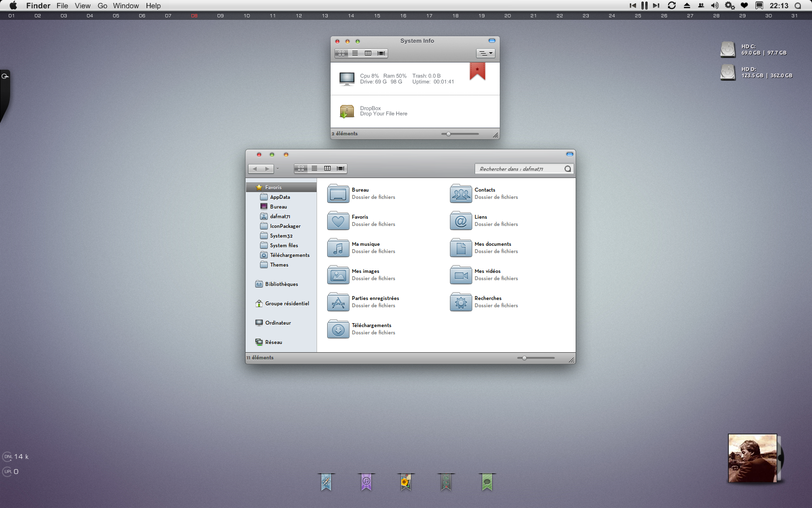
Task: Open the Téléchargements folder icon in main pane
Action: pos(338,329)
